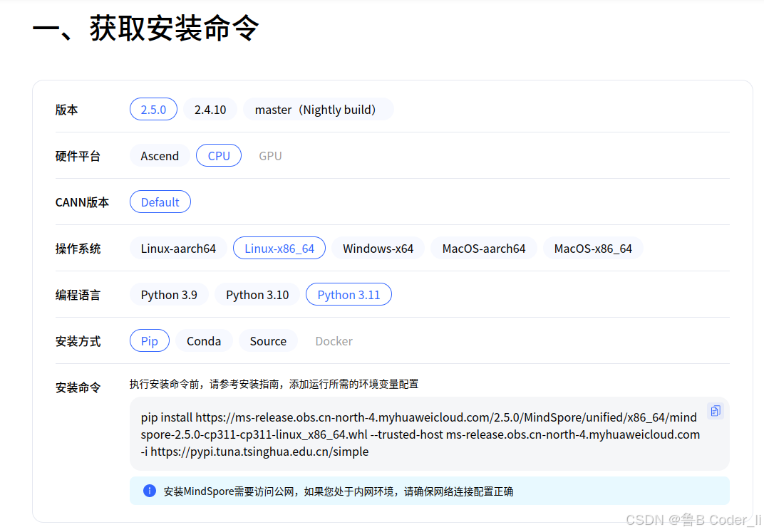Select version 2.5.0
This screenshot has height=532, width=764.
point(153,110)
